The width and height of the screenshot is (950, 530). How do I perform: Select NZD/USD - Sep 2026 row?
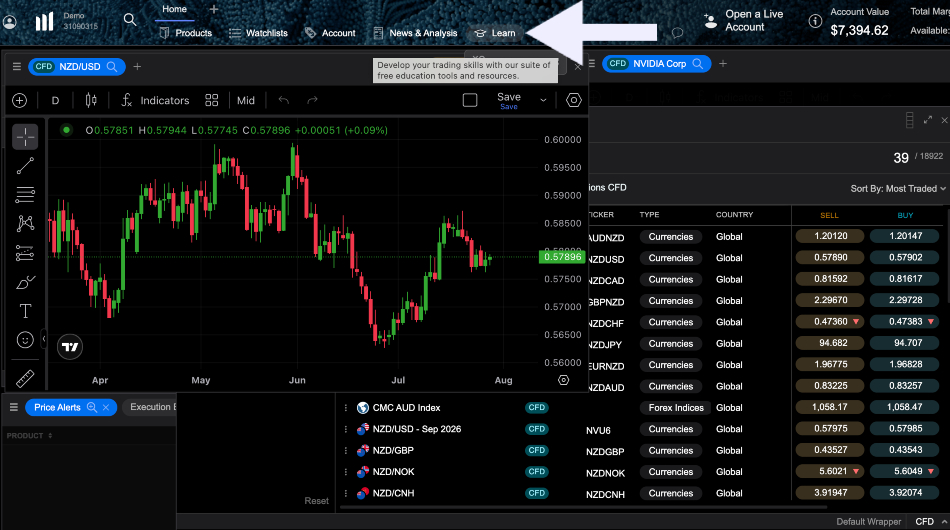416,429
